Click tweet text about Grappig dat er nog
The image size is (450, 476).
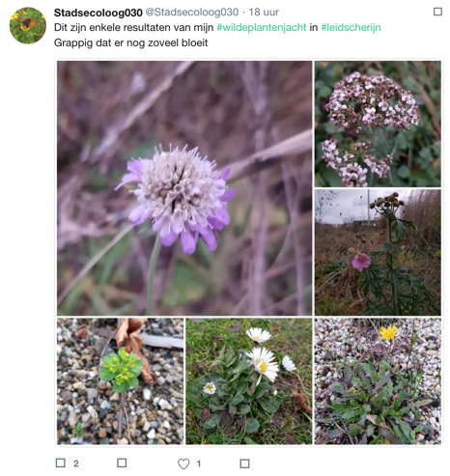[130, 42]
